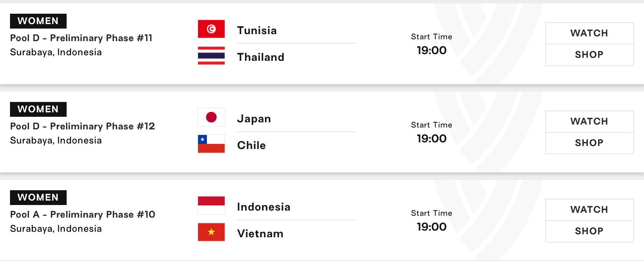Open the Japan team link
Viewport: 644px width, 261px height.
[x=254, y=119]
